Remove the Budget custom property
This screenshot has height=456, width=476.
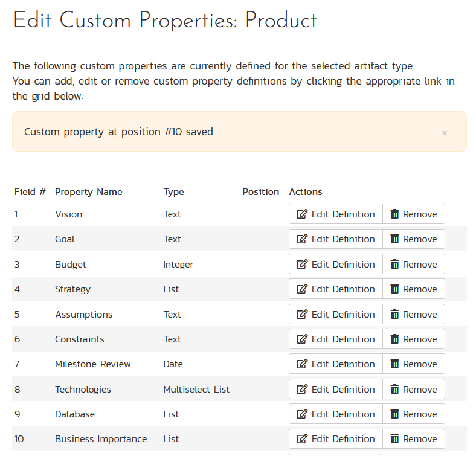[x=414, y=265]
